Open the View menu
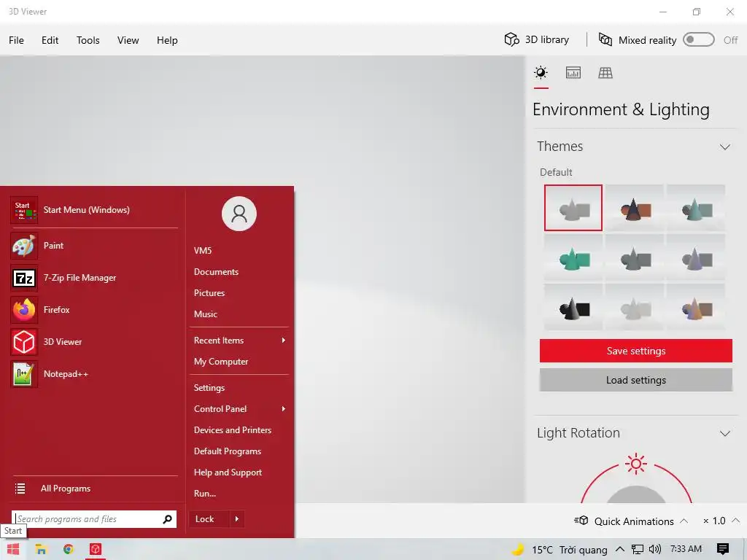The width and height of the screenshot is (747, 560). (128, 40)
